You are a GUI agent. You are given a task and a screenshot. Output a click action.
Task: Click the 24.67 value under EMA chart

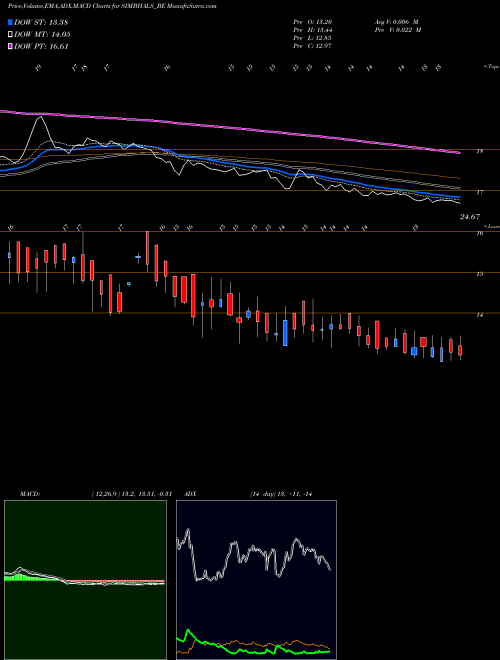click(470, 217)
